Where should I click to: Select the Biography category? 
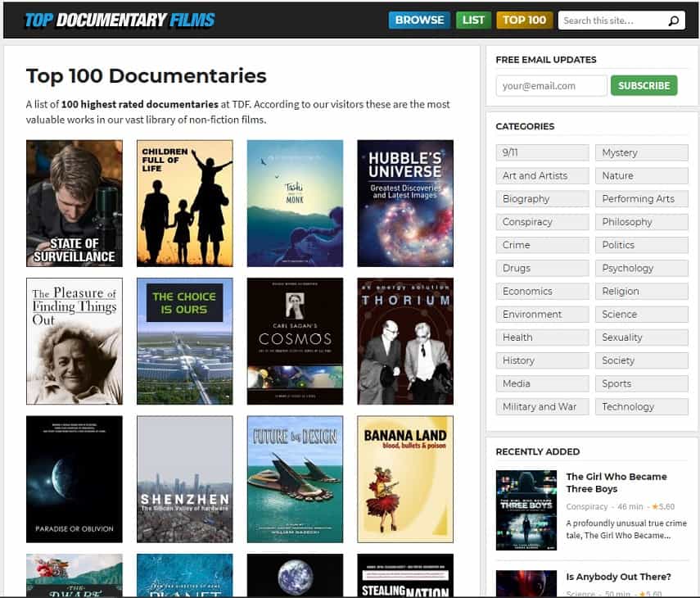(543, 199)
